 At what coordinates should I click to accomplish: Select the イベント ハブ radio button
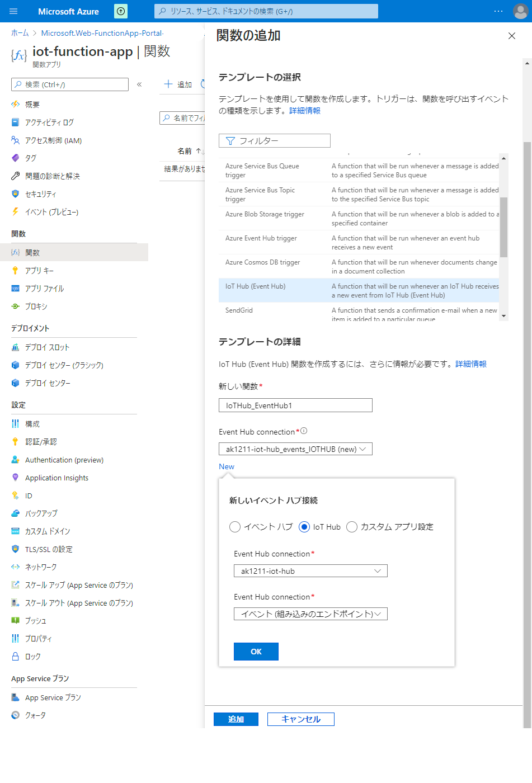tap(235, 527)
